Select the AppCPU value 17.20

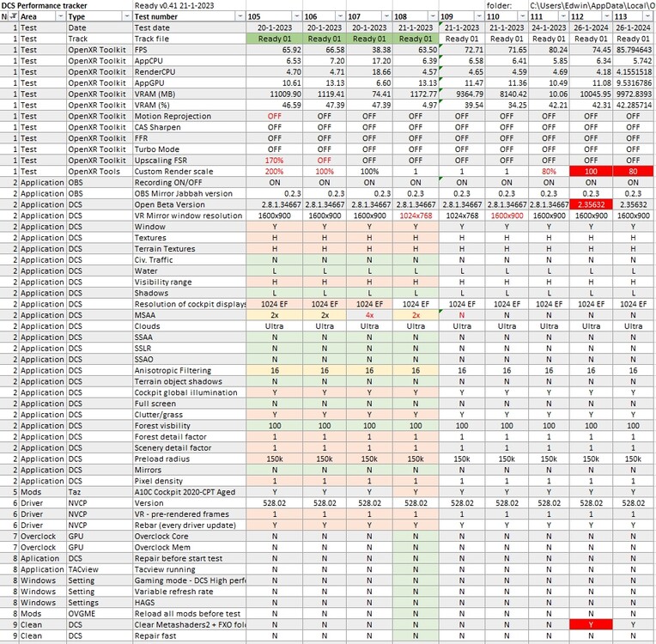(369, 61)
